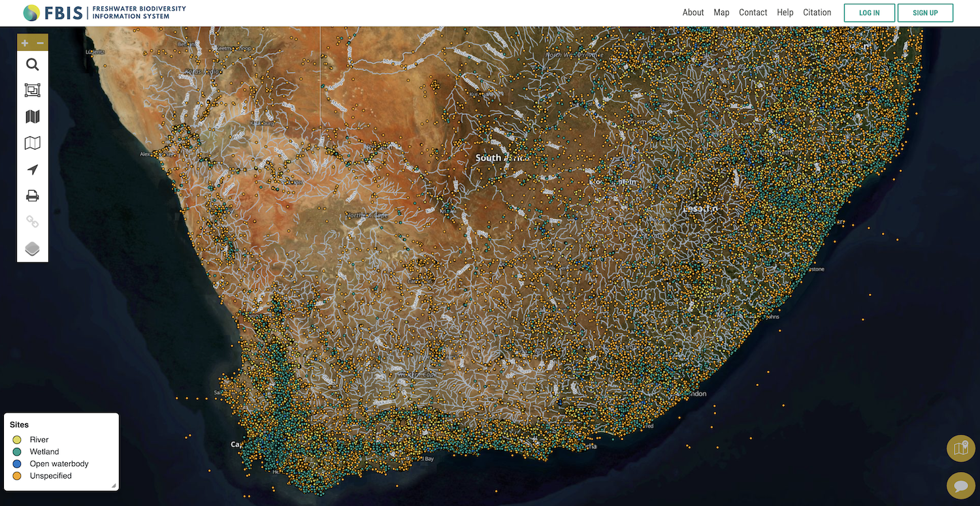Open the About page

(x=693, y=12)
